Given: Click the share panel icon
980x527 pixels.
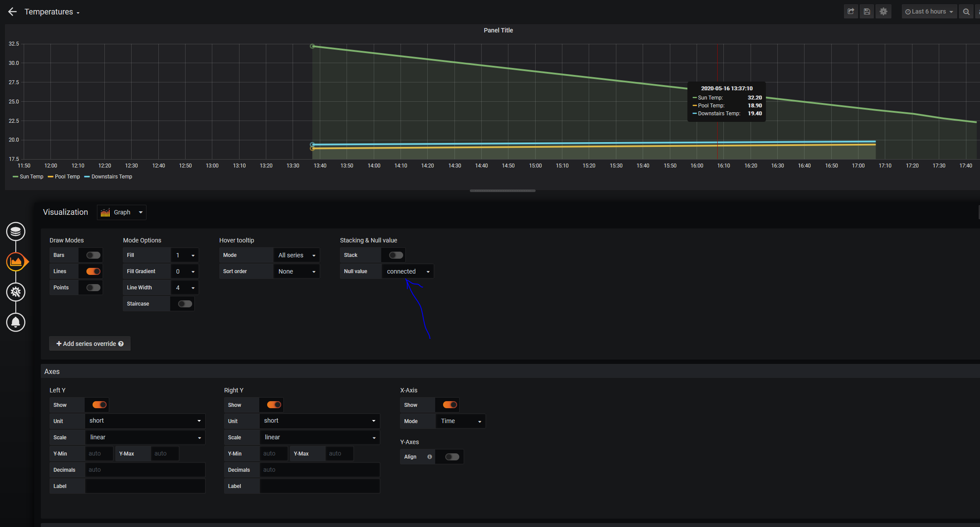Looking at the screenshot, I should coord(850,11).
